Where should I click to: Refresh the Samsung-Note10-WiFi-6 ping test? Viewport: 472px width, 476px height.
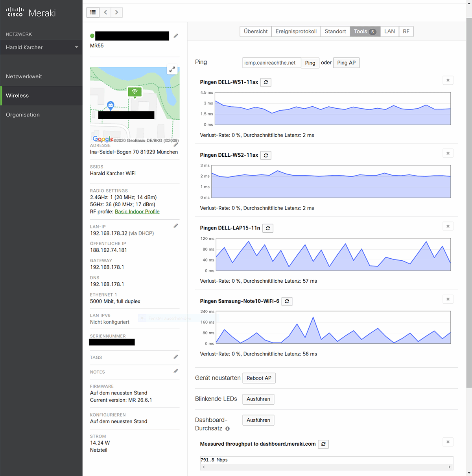287,301
